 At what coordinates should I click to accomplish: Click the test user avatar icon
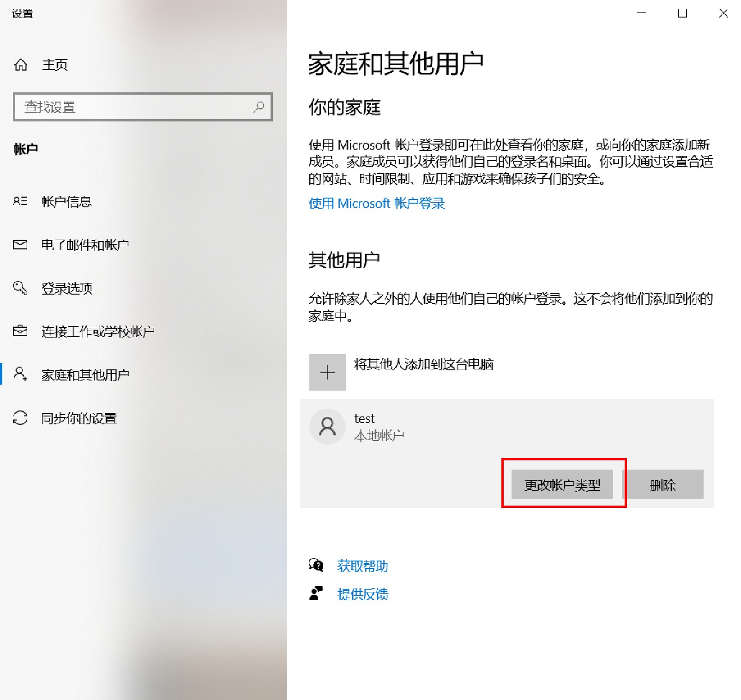[x=327, y=427]
